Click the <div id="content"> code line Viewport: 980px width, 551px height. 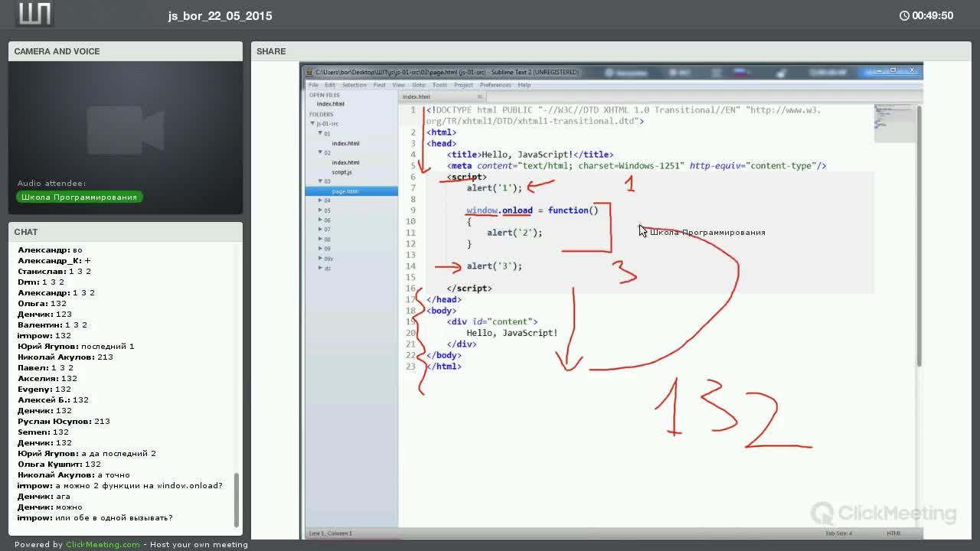point(492,322)
